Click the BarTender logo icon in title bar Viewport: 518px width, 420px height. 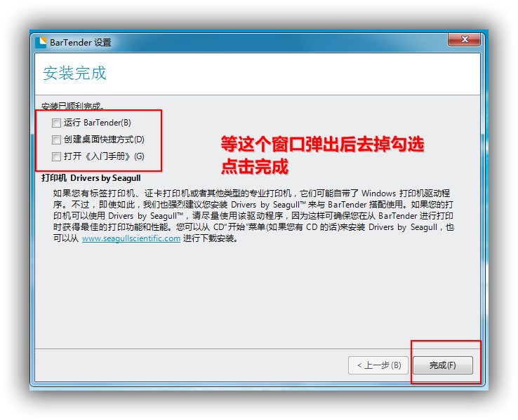[x=41, y=42]
